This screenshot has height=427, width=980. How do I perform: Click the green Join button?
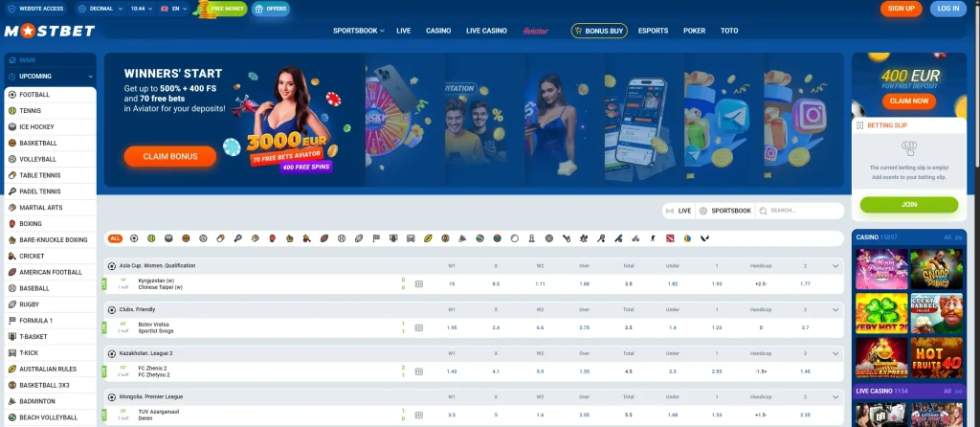(x=909, y=205)
